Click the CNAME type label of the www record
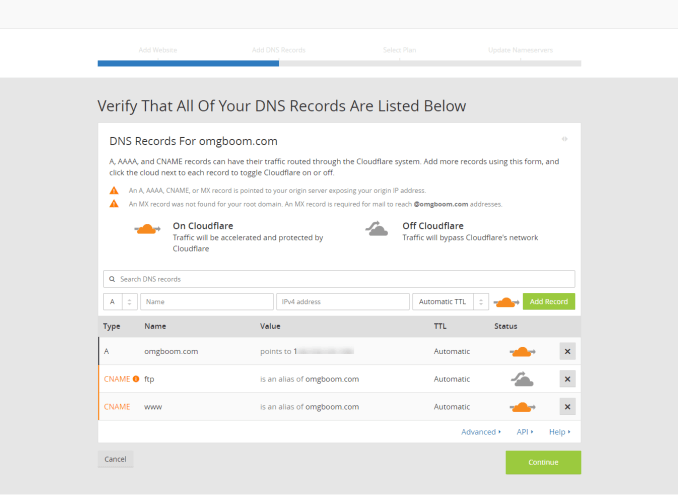This screenshot has width=678, height=495. click(117, 407)
